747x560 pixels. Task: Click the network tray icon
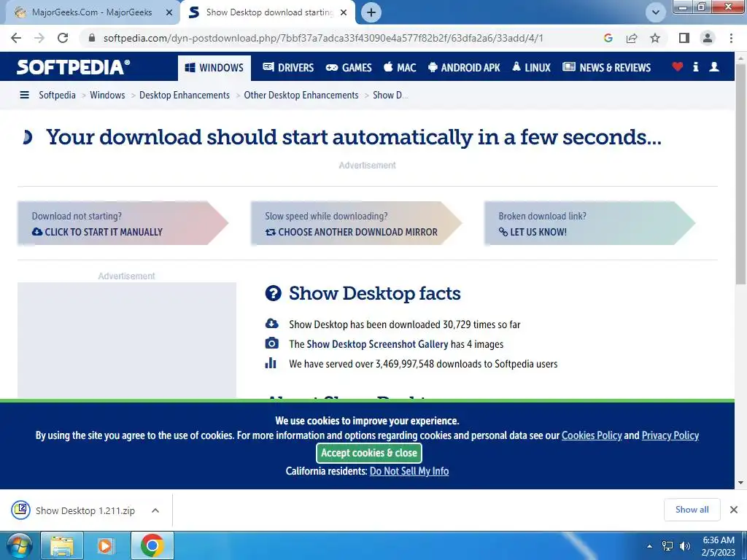pyautogui.click(x=667, y=546)
